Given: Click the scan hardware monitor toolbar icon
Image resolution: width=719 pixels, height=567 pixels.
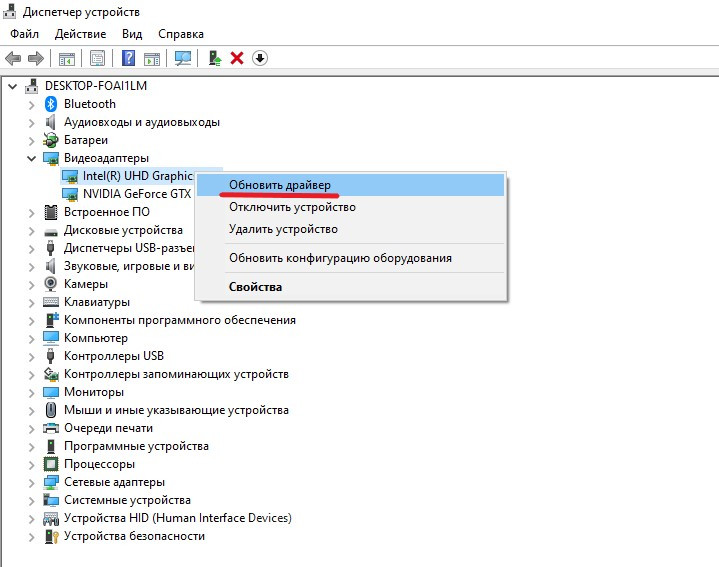Looking at the screenshot, I should coord(183,58).
